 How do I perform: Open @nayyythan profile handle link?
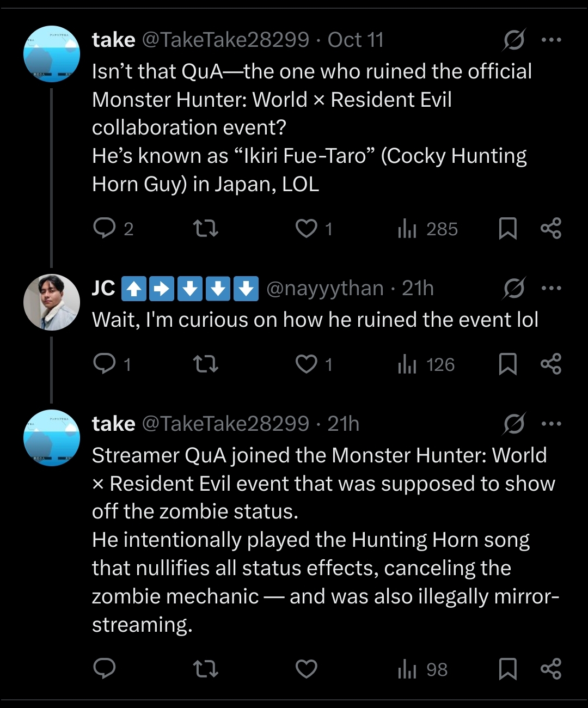point(324,288)
